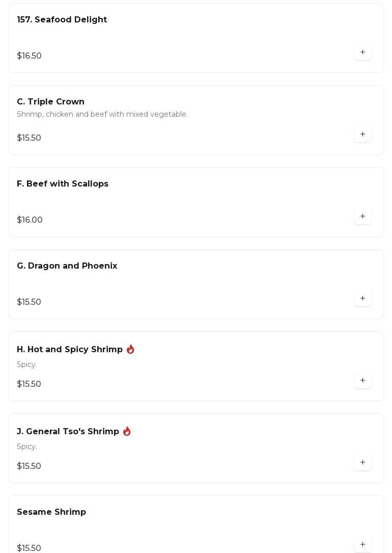Image resolution: width=392 pixels, height=553 pixels.
Task: Tap plus icon next to Sesame Shrimp
Action: pos(362,544)
